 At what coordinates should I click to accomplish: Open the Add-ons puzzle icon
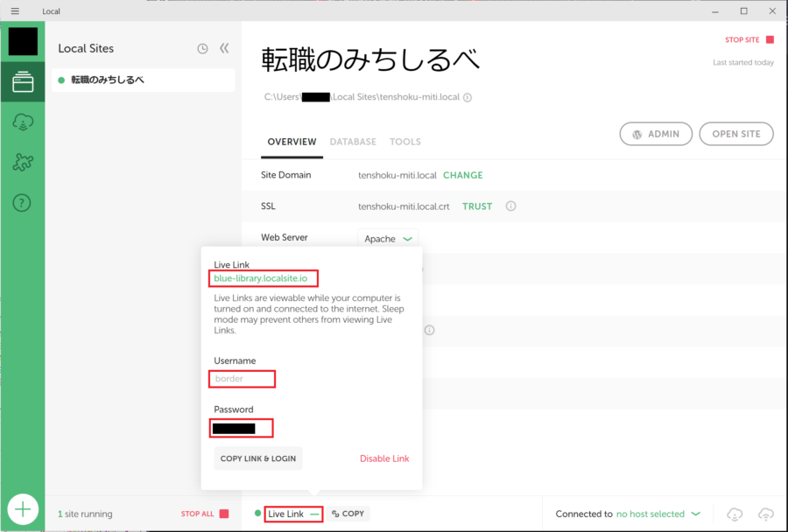click(23, 162)
